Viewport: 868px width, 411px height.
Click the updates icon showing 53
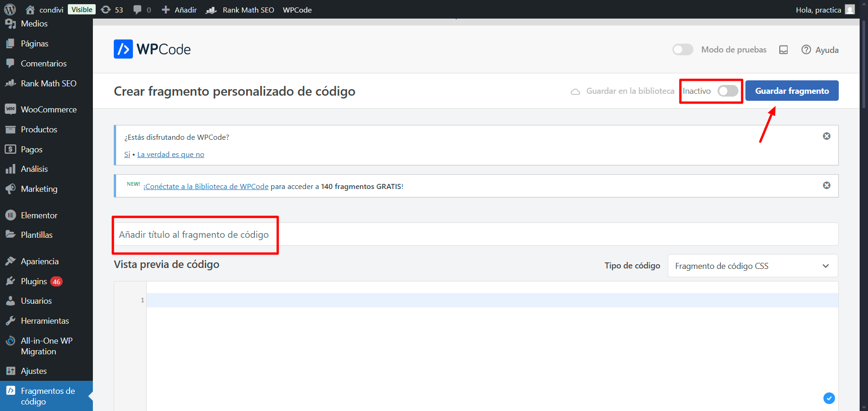coord(106,9)
